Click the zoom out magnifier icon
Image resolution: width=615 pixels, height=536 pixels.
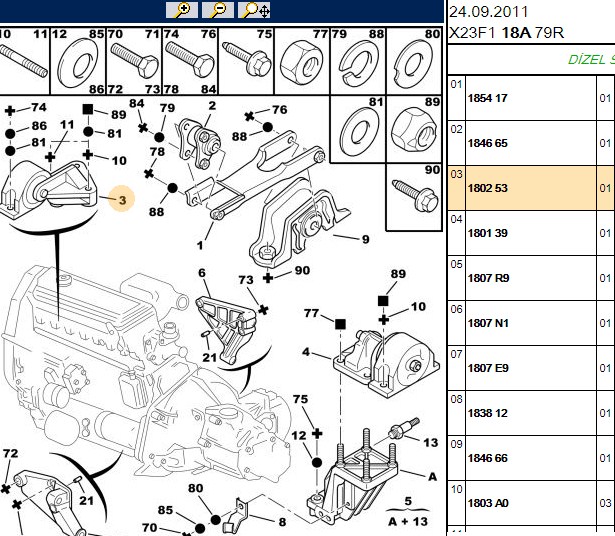(x=218, y=10)
